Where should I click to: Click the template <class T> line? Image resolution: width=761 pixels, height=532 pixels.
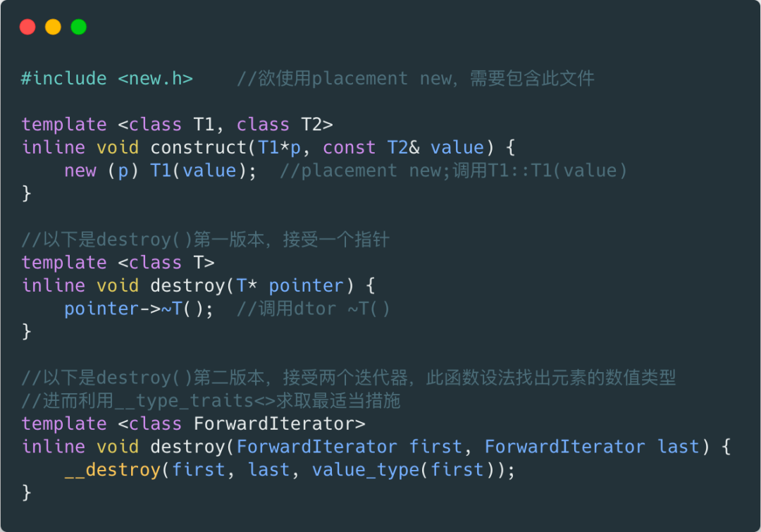(x=118, y=263)
